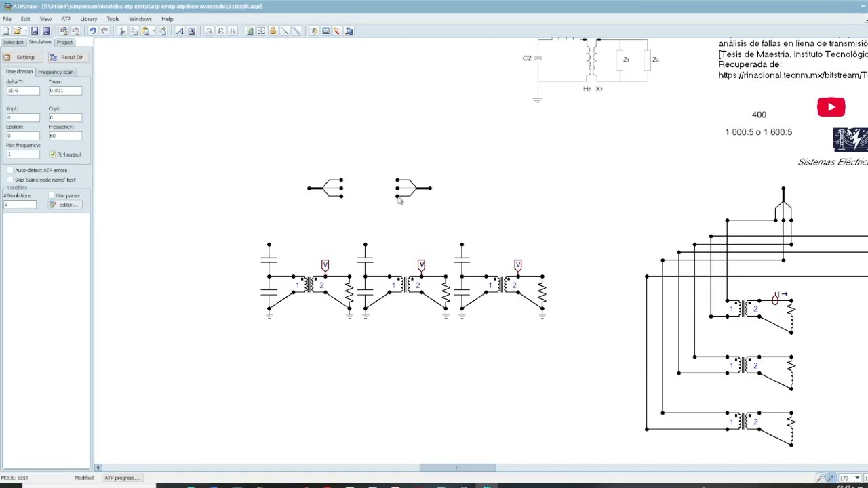Screen dimensions: 868x488
Task: Open the View menu
Action: [45, 19]
